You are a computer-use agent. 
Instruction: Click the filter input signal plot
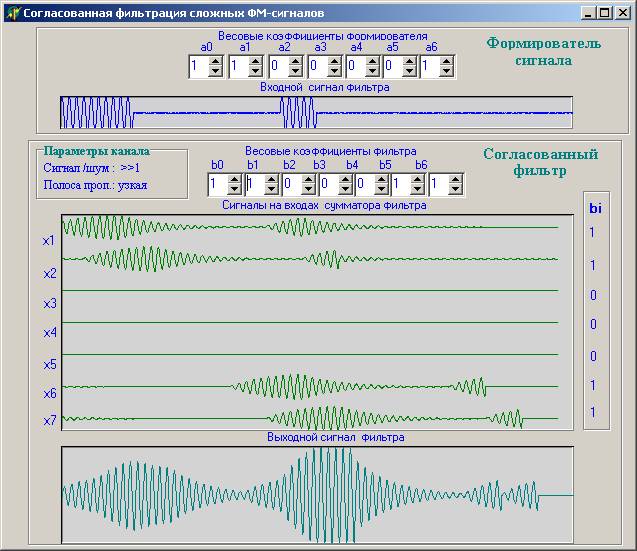coord(316,113)
